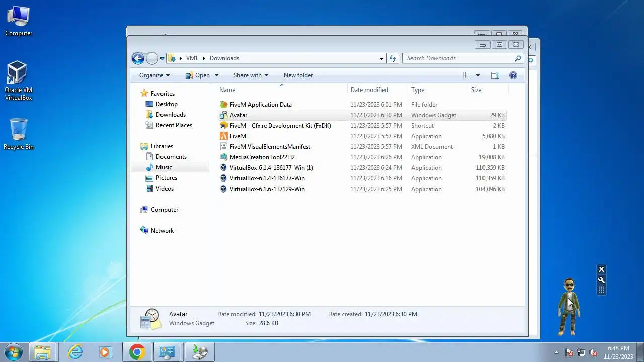
Task: Open the Share with menu
Action: [x=251, y=75]
